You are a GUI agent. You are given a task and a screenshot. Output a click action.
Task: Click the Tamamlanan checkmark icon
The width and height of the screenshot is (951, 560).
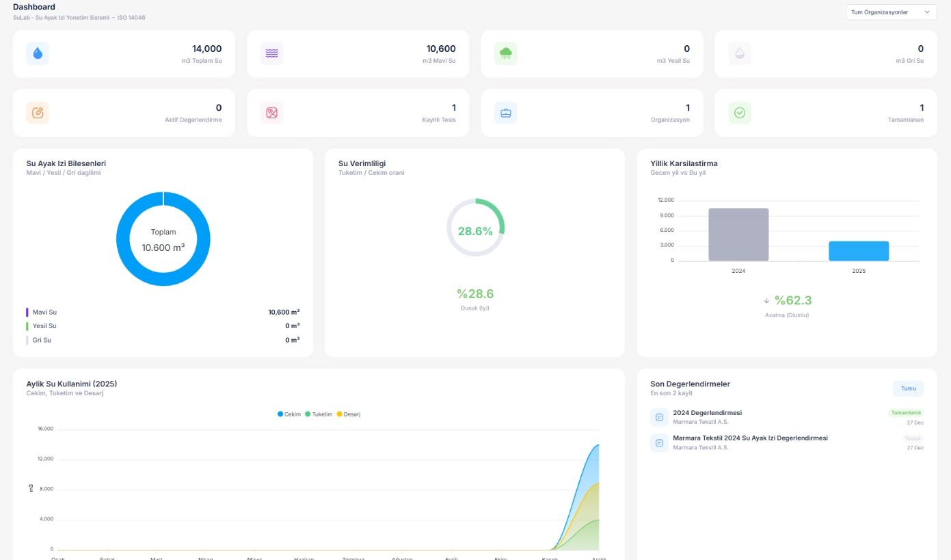pos(740,112)
